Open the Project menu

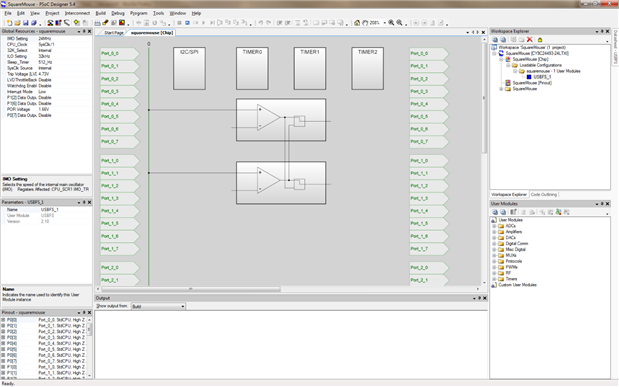pyautogui.click(x=52, y=13)
